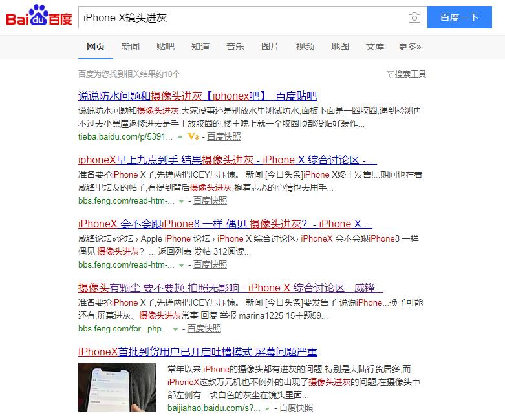Switch to the 视频 tab
Viewport: 505px width, 420px height.
tap(305, 47)
